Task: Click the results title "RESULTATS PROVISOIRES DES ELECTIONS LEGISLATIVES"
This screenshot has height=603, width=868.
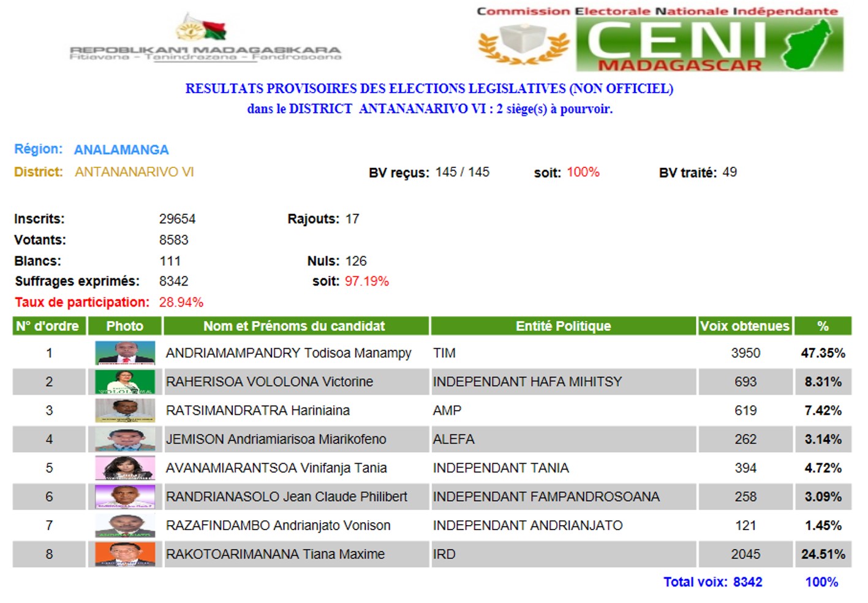Action: pyautogui.click(x=429, y=89)
